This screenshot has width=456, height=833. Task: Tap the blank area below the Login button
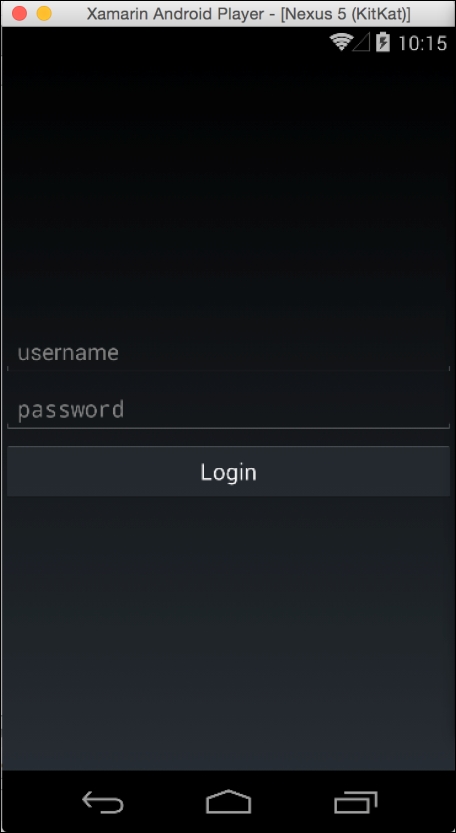point(229,632)
